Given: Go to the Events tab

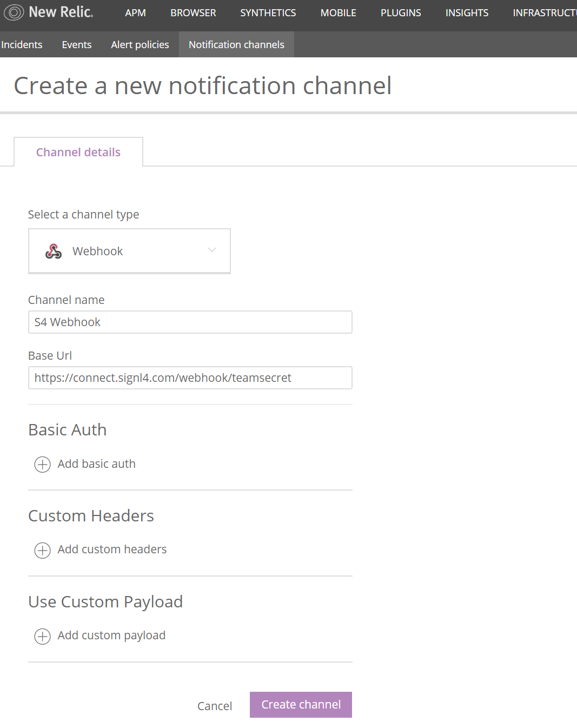Looking at the screenshot, I should coord(77,44).
